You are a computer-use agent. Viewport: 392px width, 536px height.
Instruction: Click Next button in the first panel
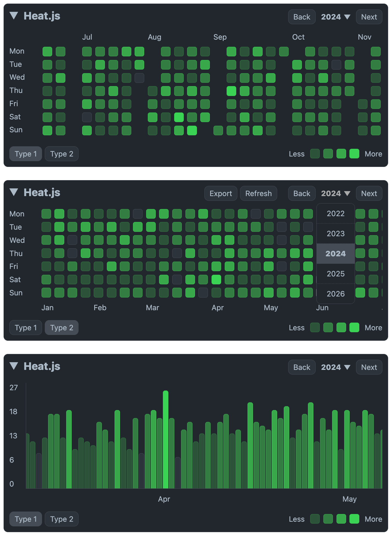pos(369,17)
